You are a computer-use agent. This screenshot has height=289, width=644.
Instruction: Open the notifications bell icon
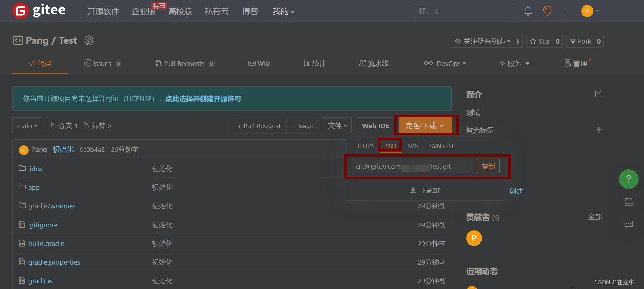pyautogui.click(x=528, y=11)
